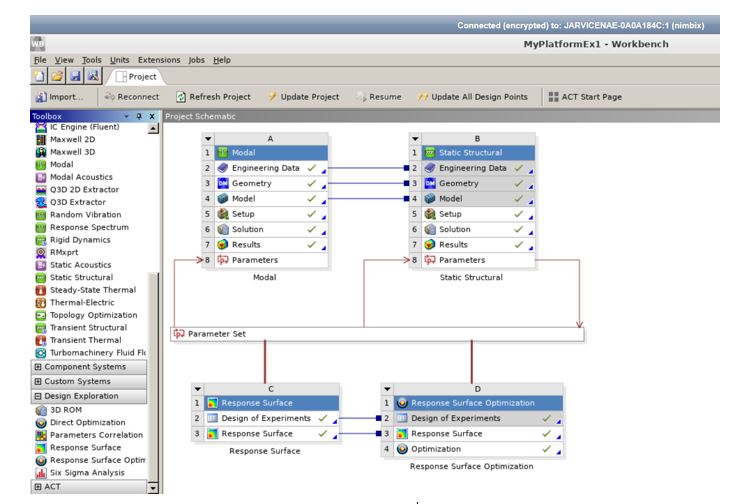Click the Import button

(x=59, y=97)
